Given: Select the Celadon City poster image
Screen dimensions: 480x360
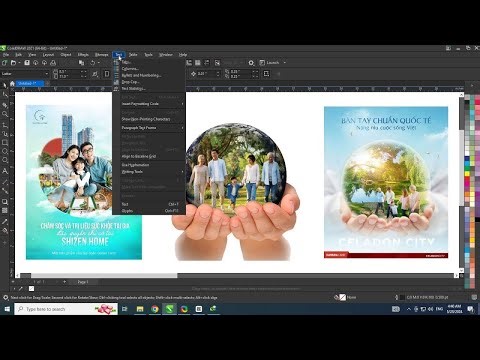Looking at the screenshot, I should click(x=386, y=182).
